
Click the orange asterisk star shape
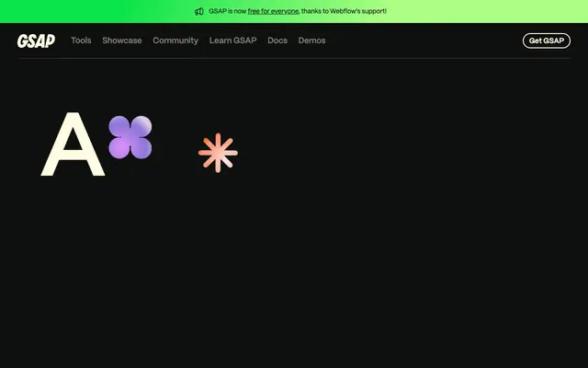pyautogui.click(x=218, y=153)
